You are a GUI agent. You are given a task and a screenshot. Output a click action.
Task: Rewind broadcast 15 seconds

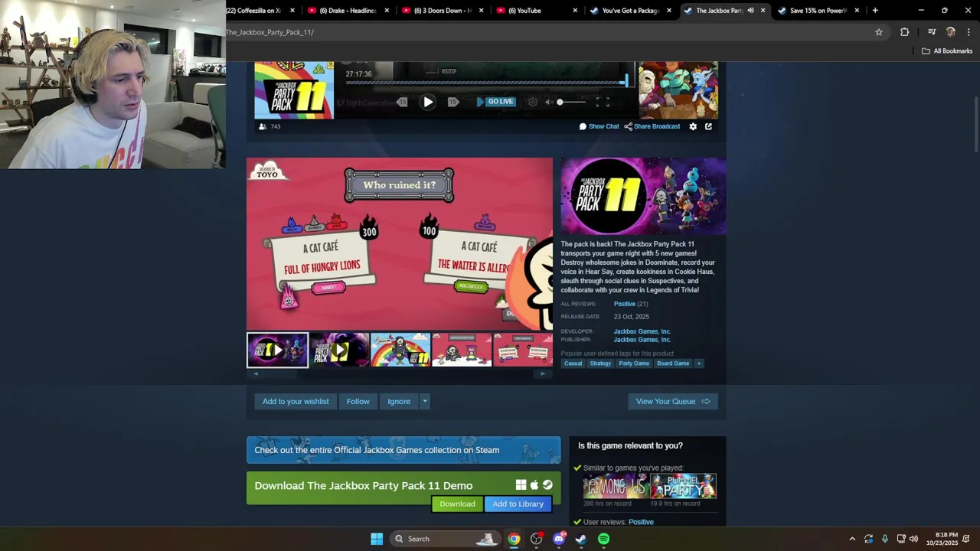pos(402,102)
